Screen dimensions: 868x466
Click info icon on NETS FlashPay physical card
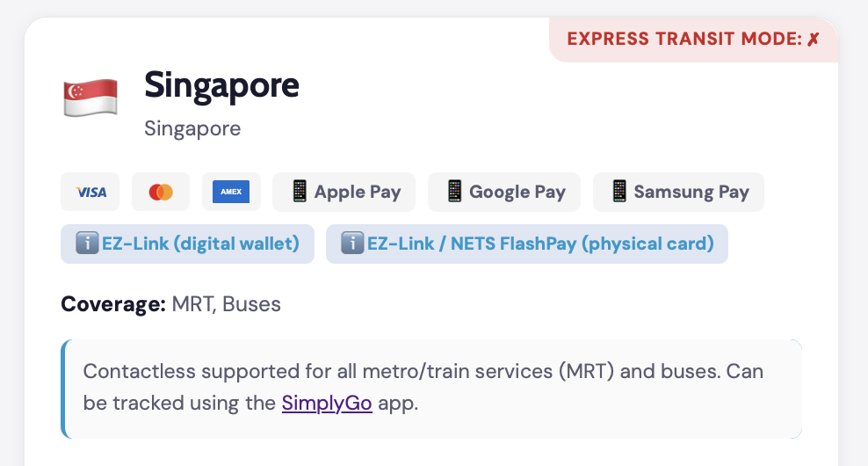pyautogui.click(x=351, y=244)
